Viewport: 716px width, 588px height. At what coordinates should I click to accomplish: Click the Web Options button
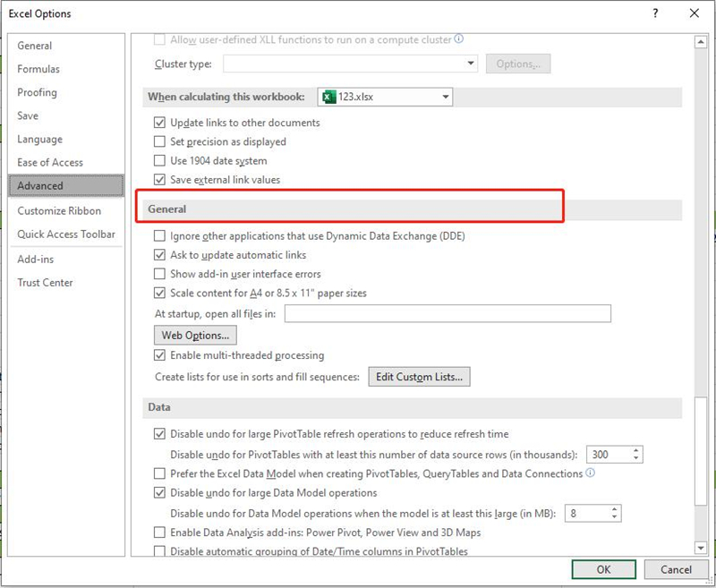point(195,335)
